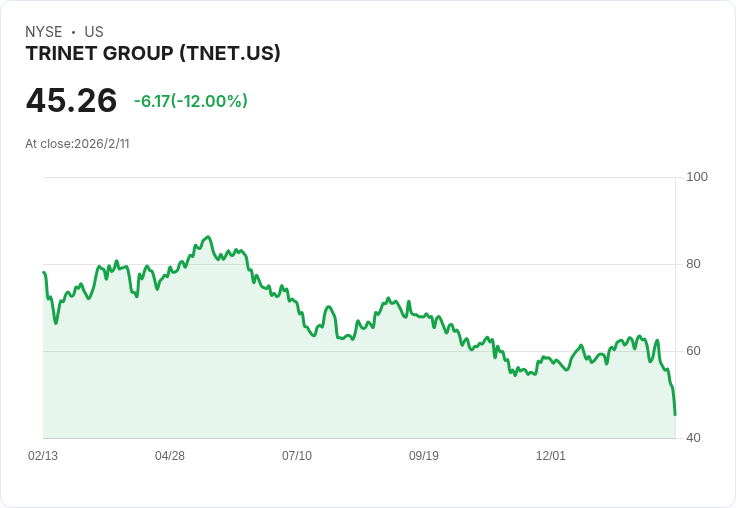
Task: Click the US market label
Action: point(94,32)
